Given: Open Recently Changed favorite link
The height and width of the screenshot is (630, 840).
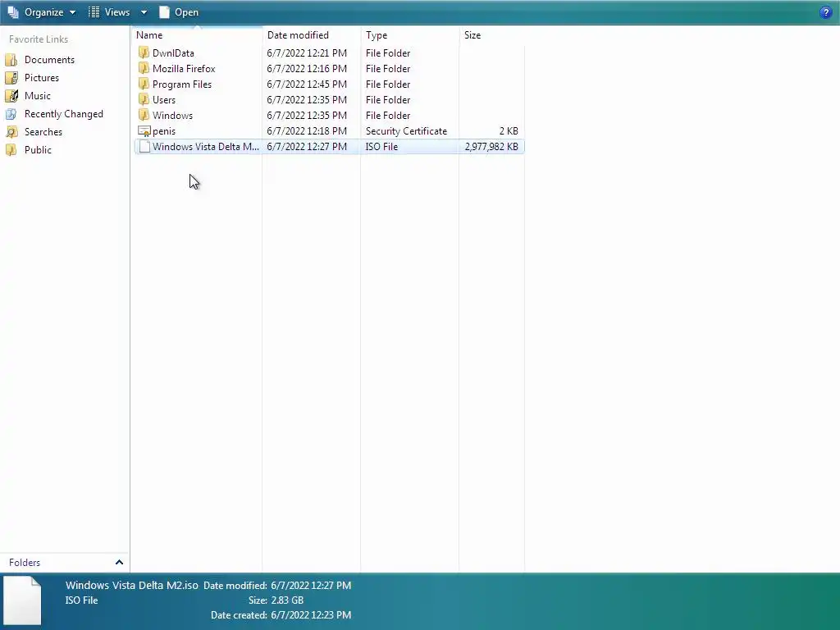Looking at the screenshot, I should pos(64,114).
